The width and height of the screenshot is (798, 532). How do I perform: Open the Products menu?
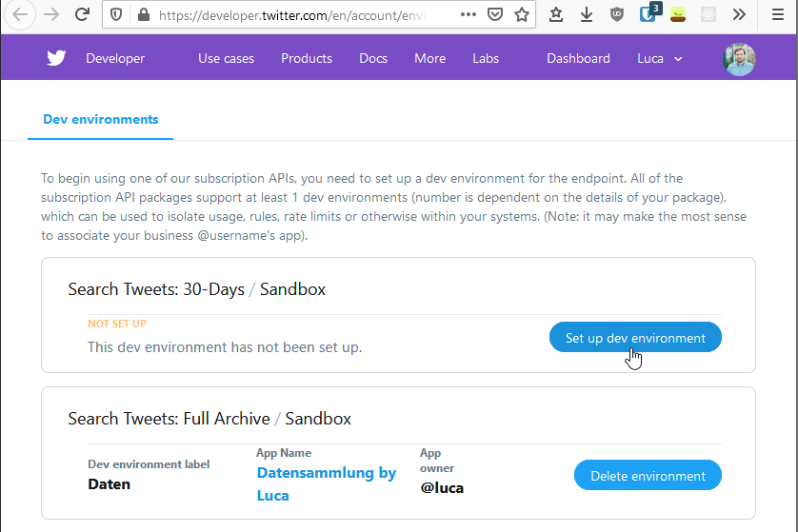click(x=307, y=58)
